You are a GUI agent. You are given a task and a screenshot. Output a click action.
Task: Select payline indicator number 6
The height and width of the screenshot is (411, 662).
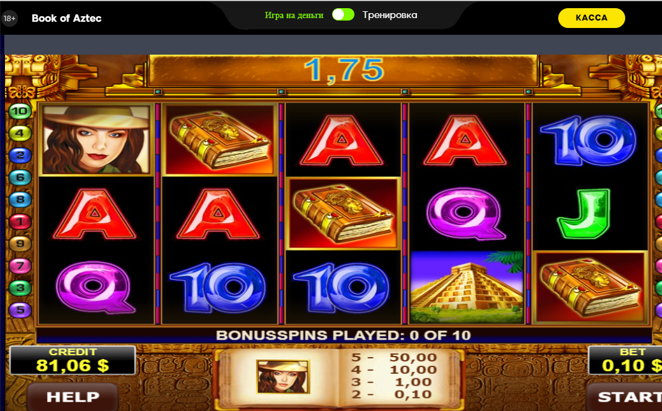[19, 177]
